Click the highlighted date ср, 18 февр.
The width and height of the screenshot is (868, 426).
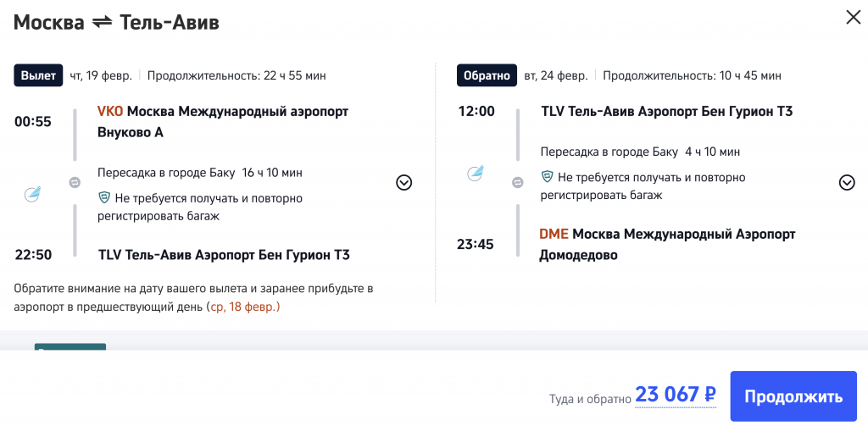click(244, 307)
